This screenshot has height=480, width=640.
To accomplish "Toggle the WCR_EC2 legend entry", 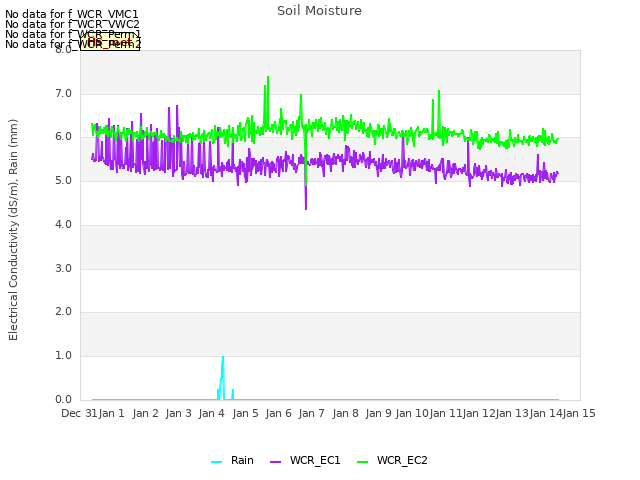I will pyautogui.click(x=392, y=461).
